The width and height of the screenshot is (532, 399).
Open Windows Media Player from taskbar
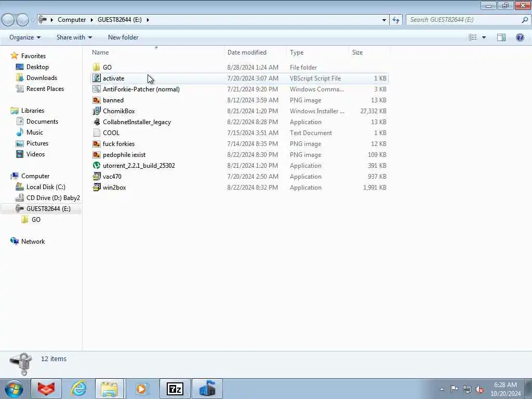[142, 389]
